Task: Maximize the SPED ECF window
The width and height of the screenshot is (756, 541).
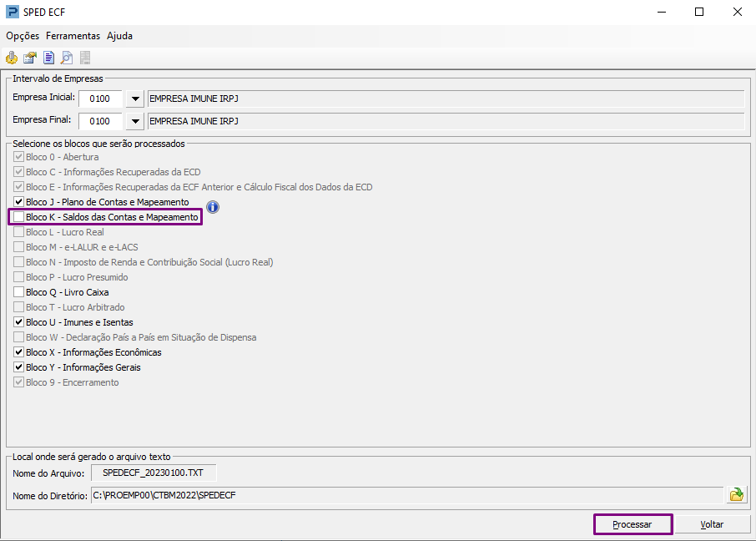Action: [x=699, y=12]
